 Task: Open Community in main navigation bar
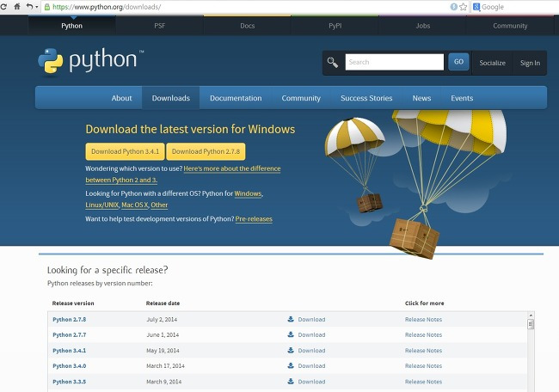point(301,98)
